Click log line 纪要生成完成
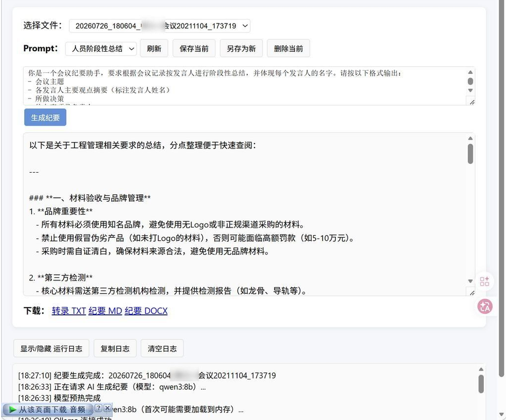 point(147,376)
